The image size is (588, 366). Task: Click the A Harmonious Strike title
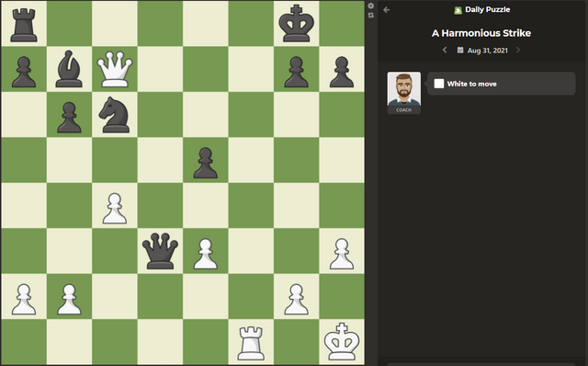point(481,33)
